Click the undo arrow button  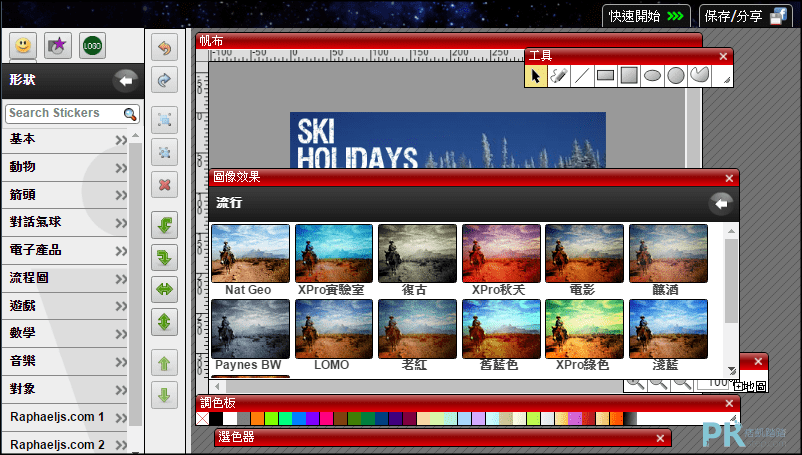[x=164, y=48]
